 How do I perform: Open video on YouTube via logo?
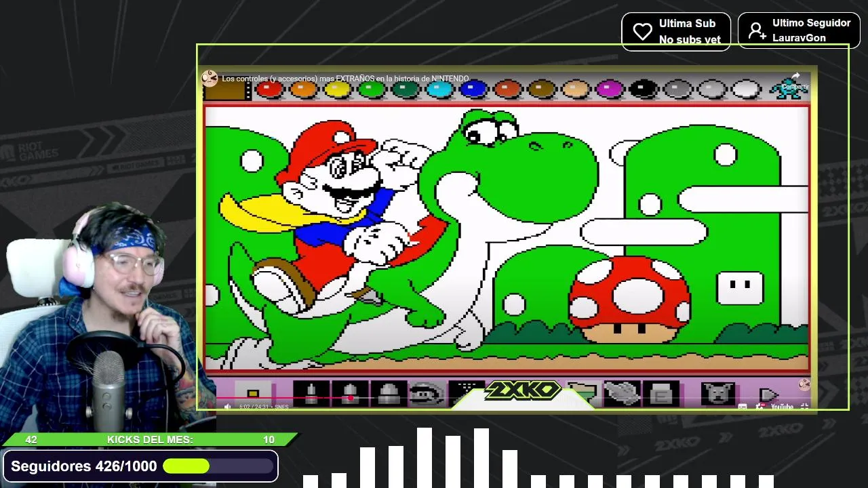(782, 407)
